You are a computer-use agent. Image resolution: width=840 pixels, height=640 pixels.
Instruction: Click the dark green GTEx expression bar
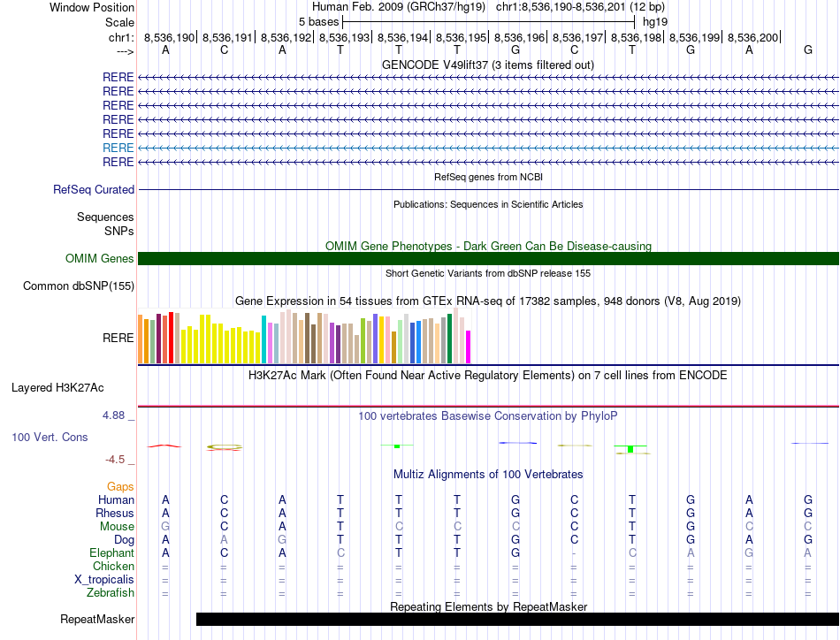click(450, 339)
